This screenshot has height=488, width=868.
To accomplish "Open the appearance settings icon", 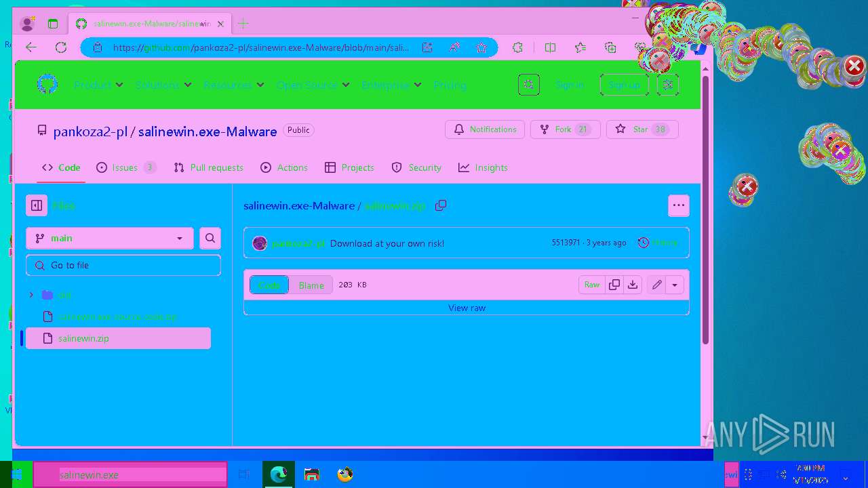I will pos(668,85).
